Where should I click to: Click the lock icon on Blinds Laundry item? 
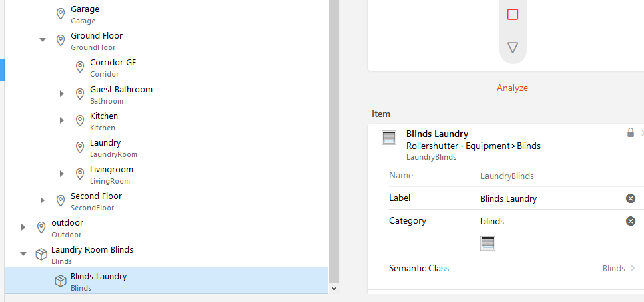pos(630,133)
